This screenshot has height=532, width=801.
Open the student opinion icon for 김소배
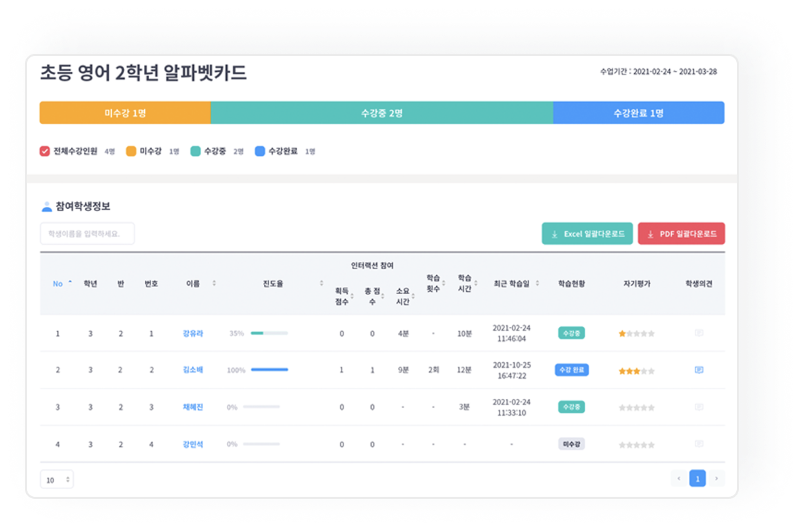(x=699, y=370)
